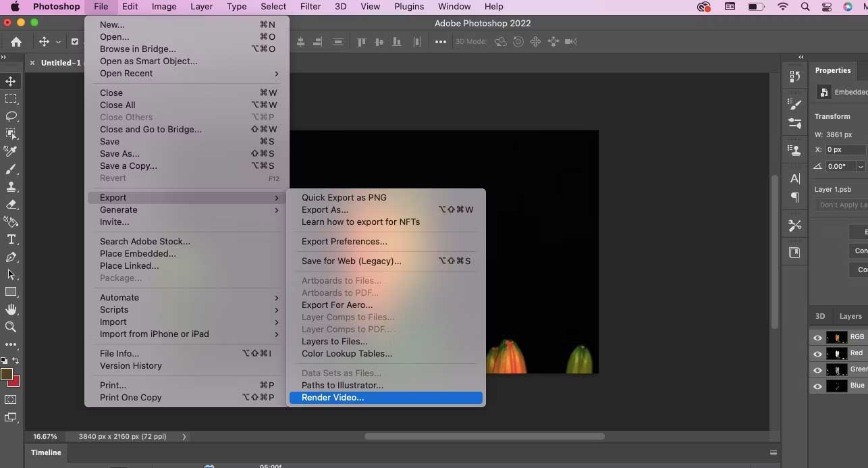Select the Hand tool
Image resolution: width=868 pixels, height=468 pixels.
pos(11,309)
